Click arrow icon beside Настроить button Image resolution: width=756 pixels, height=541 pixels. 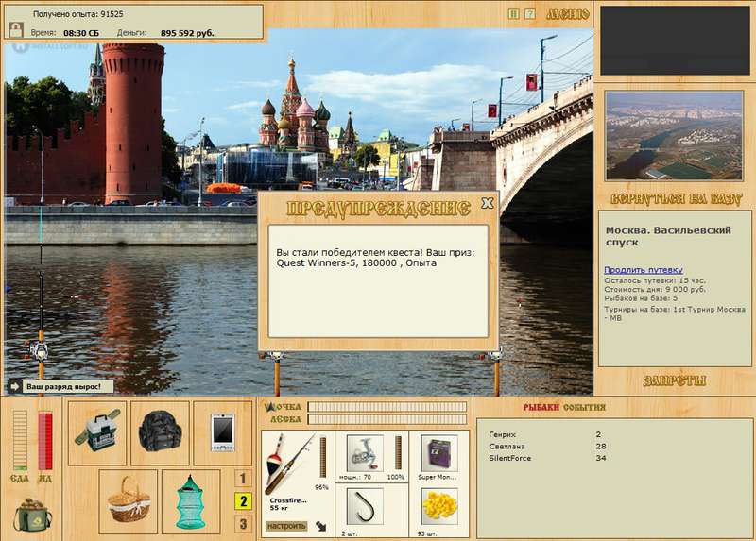[x=321, y=526]
